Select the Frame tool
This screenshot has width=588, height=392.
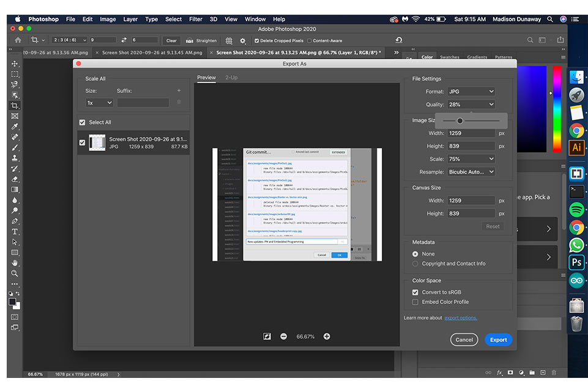point(15,116)
